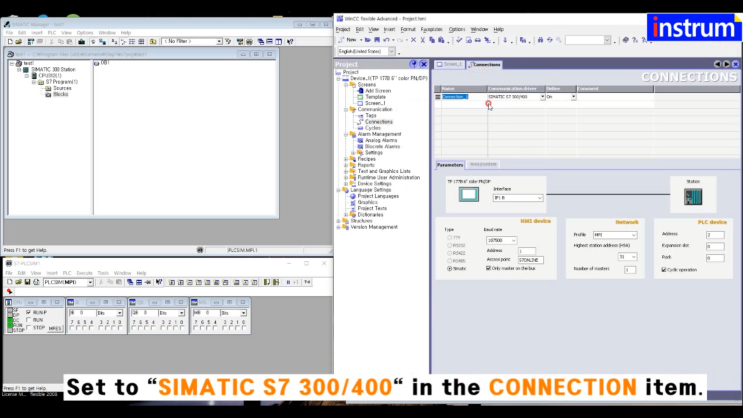
Task: Expand the Recipes node in project tree
Action: [x=346, y=159]
